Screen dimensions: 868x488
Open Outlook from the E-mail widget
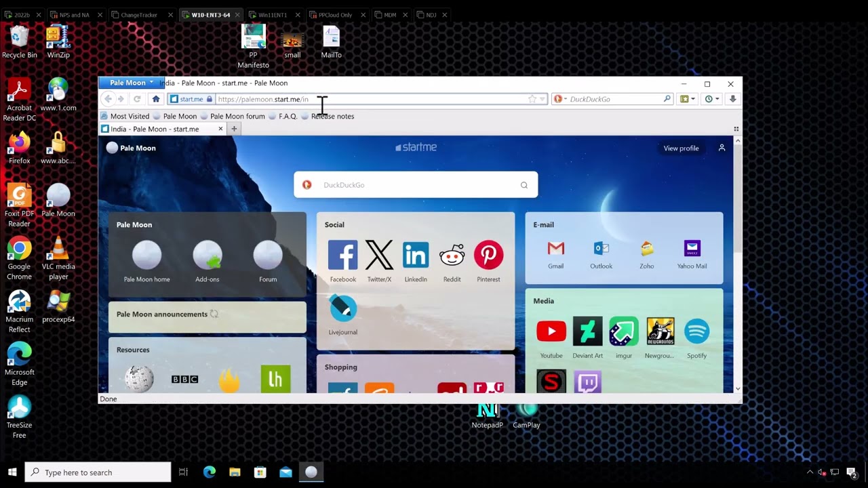click(601, 255)
